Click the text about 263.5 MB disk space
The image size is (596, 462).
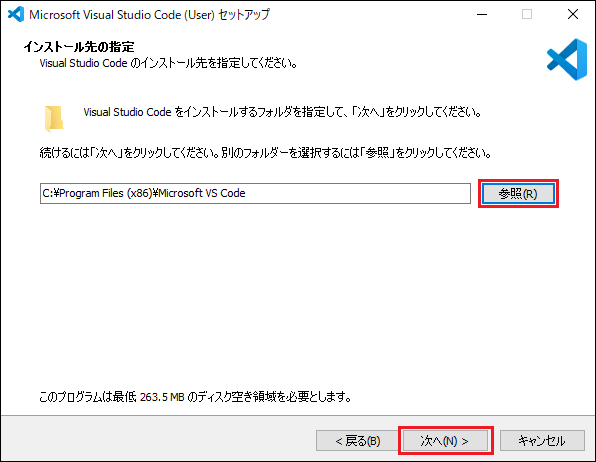point(195,397)
